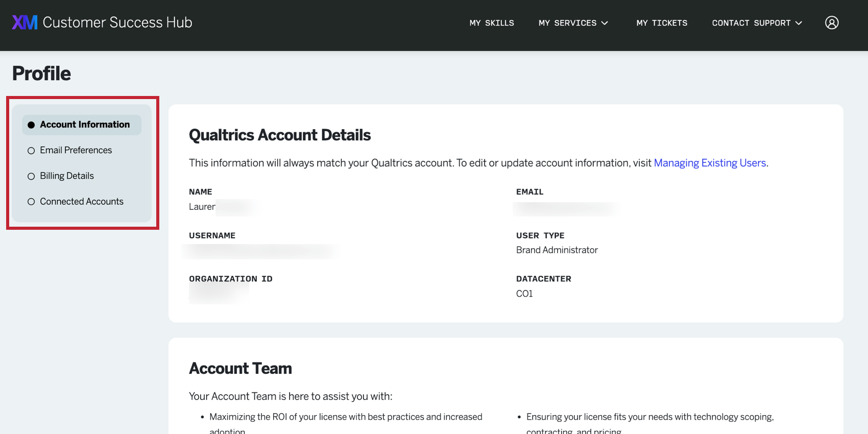Click the XM logo icon
868x434 pixels.
point(25,22)
